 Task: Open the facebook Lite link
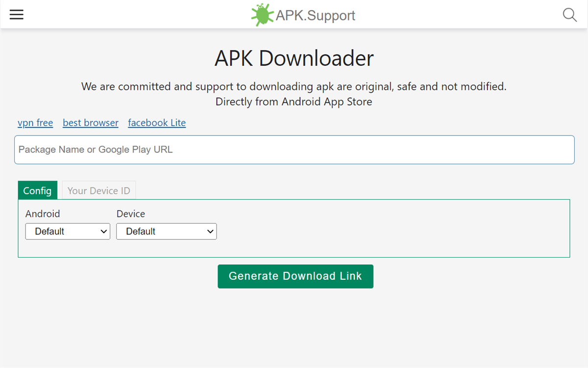click(157, 123)
